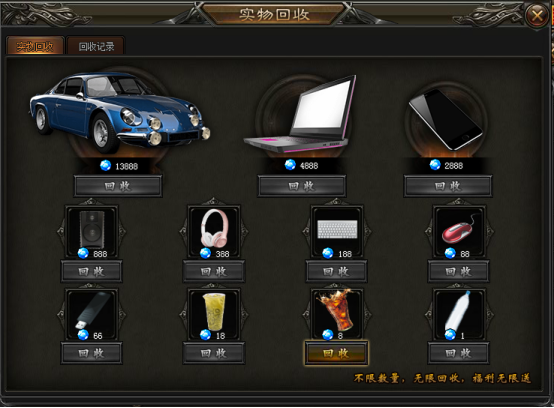Select the black speaker item
This screenshot has width=554, height=408.
click(x=92, y=229)
